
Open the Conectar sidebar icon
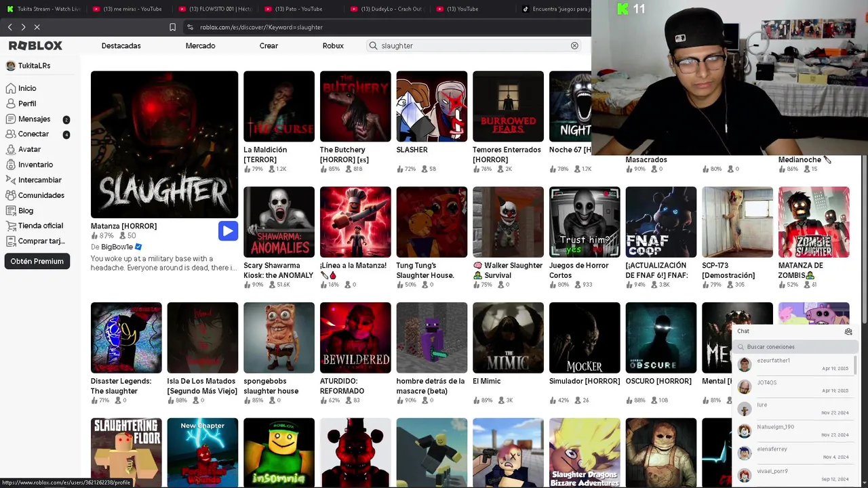11,134
